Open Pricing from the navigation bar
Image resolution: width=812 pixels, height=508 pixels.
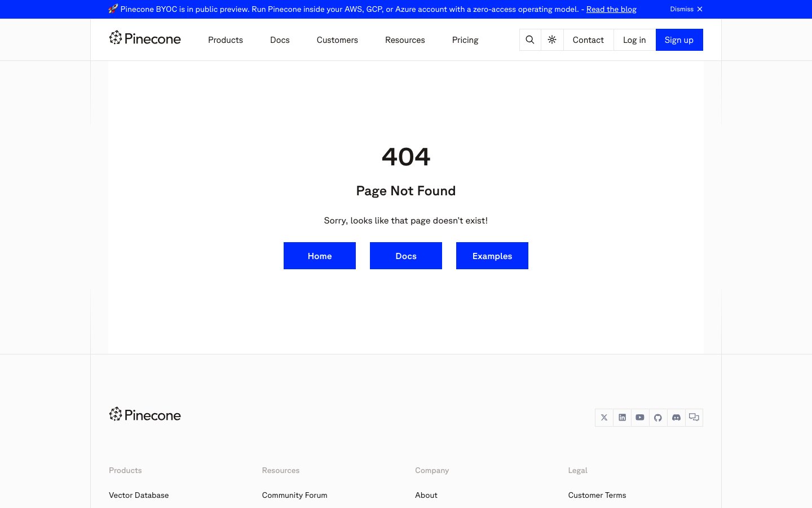click(465, 40)
